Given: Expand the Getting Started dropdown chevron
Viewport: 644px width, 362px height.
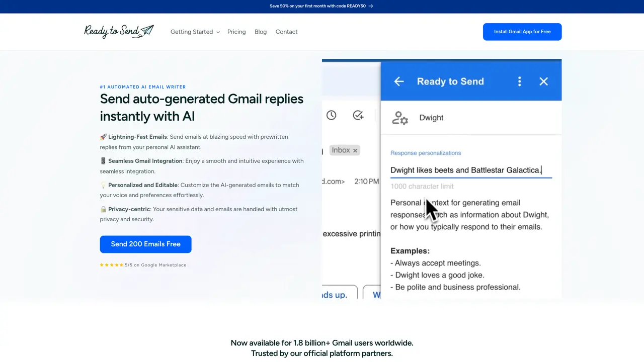Looking at the screenshot, I should (x=218, y=32).
